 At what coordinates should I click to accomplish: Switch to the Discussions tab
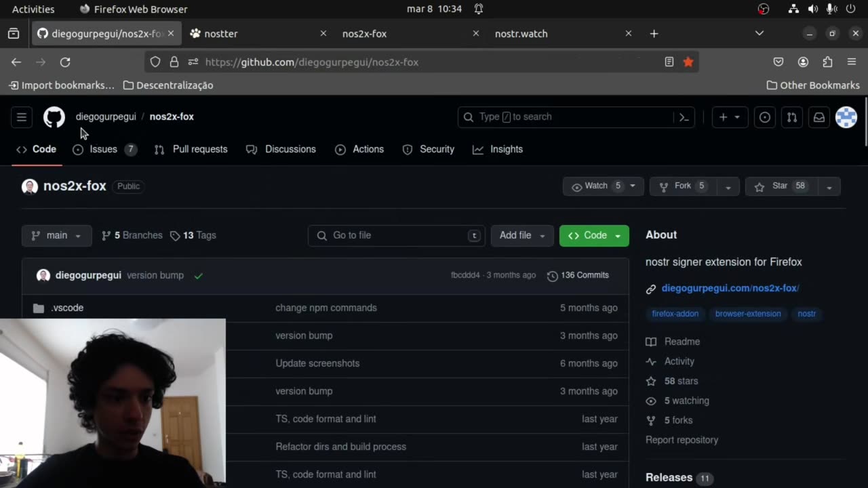coord(281,149)
